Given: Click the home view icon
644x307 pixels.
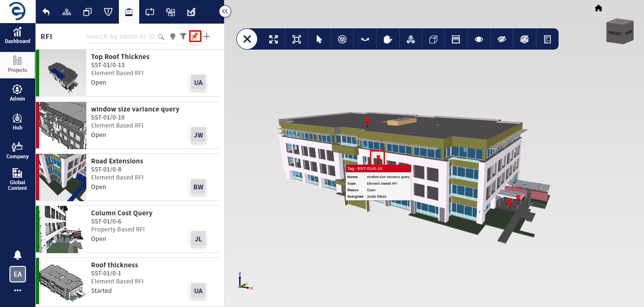Looking at the screenshot, I should (598, 8).
